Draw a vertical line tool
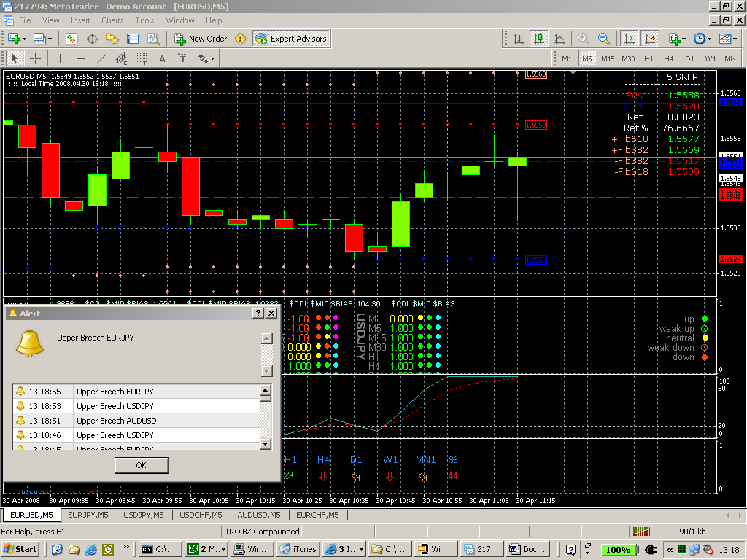Image resolution: width=747 pixels, height=560 pixels. (x=60, y=58)
